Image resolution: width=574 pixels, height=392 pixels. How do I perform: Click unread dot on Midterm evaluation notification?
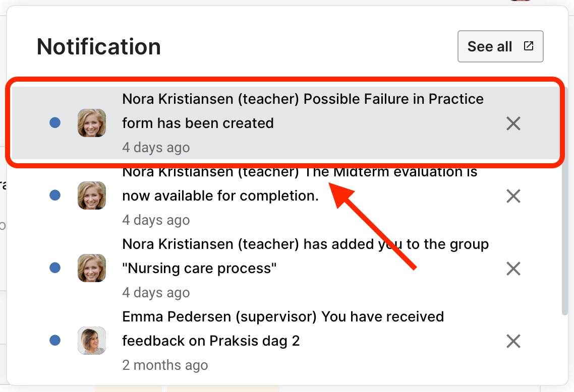click(x=55, y=195)
